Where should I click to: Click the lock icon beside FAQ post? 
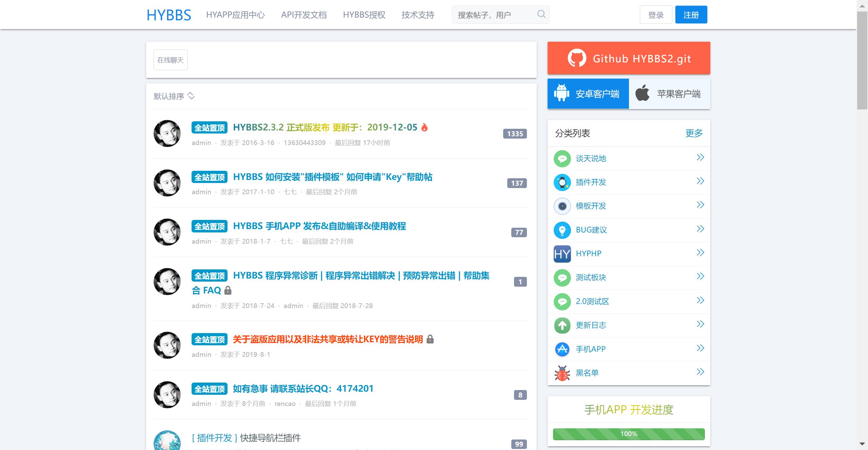[x=228, y=290]
